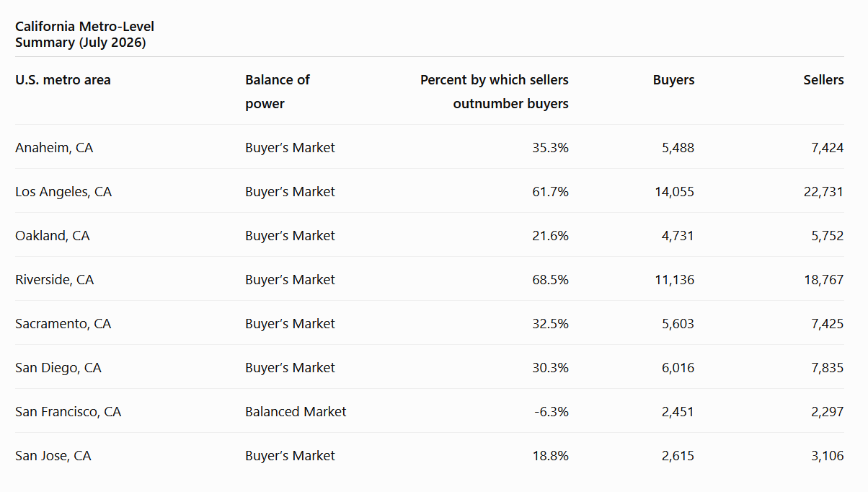868x492 pixels.
Task: Select the Riverside, CA metro cell
Action: pos(55,280)
